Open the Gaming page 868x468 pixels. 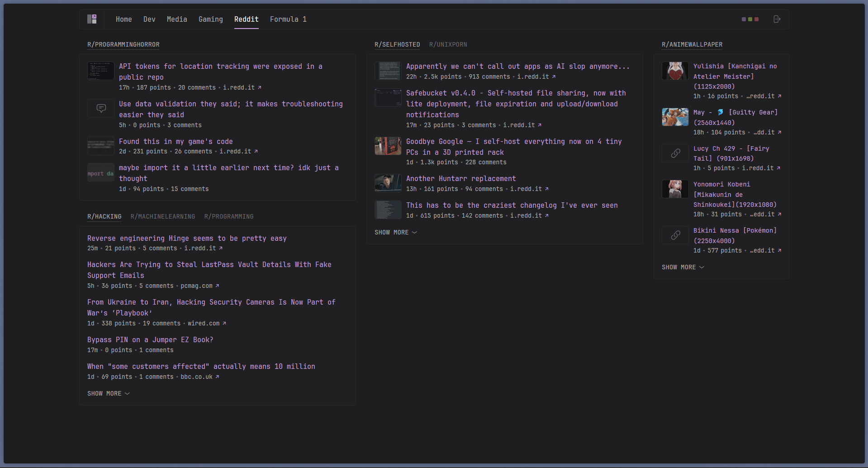click(210, 19)
